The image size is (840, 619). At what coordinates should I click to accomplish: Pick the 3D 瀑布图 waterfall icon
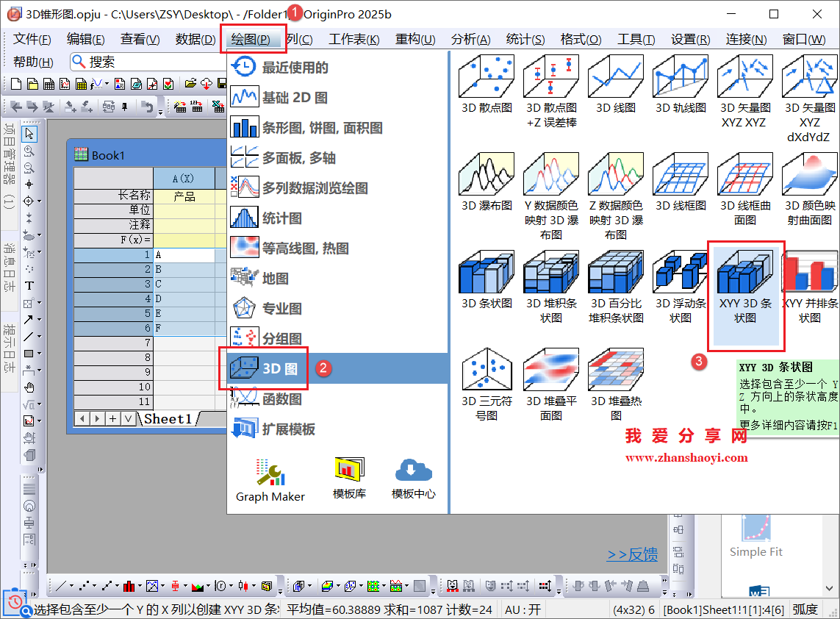tap(486, 176)
